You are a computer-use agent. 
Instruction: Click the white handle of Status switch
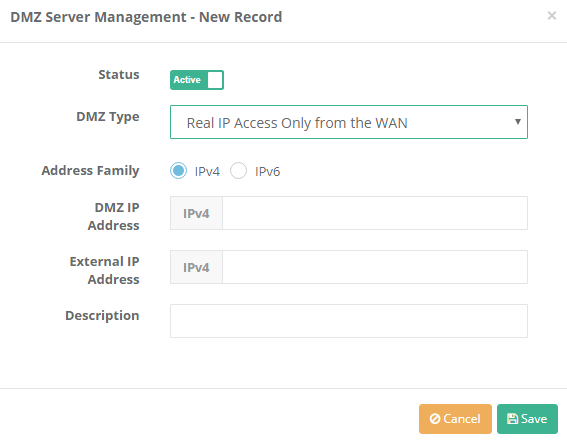pyautogui.click(x=215, y=80)
